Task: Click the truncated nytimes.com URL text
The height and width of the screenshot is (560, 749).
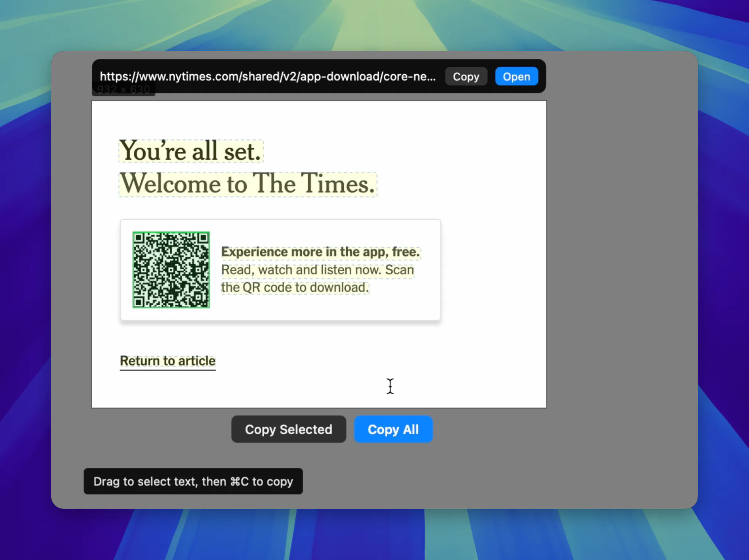Action: click(267, 76)
